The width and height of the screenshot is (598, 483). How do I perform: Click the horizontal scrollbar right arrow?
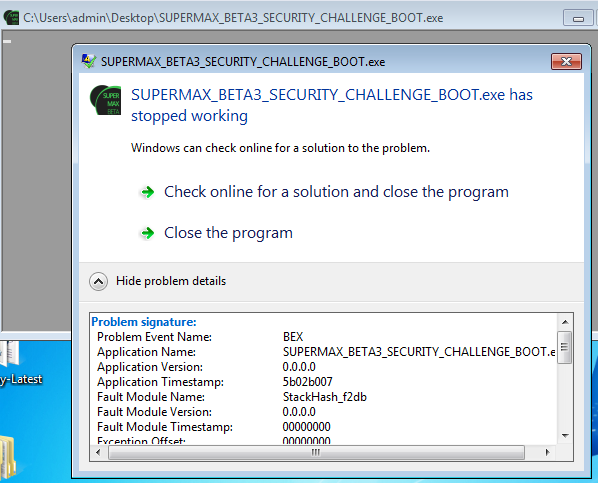pos(548,452)
